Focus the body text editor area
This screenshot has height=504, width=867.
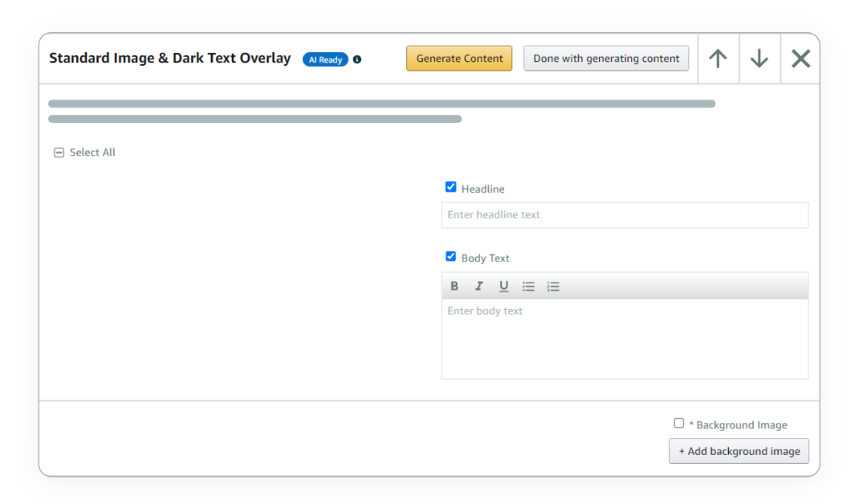(x=625, y=338)
